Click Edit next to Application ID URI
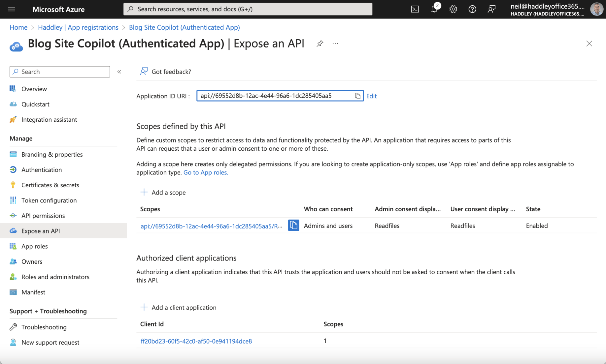The height and width of the screenshot is (364, 606). pos(371,96)
